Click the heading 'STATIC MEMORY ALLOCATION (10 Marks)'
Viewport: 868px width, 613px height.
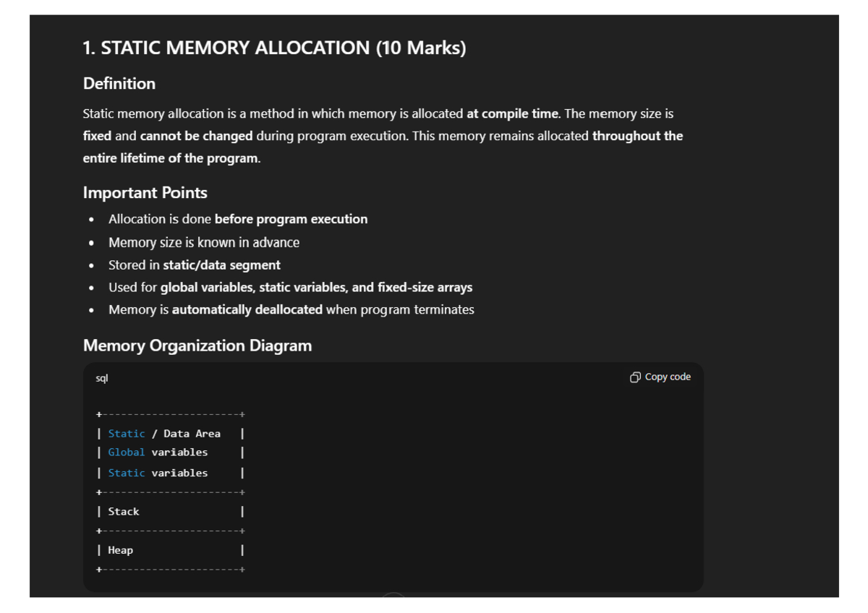tap(274, 47)
